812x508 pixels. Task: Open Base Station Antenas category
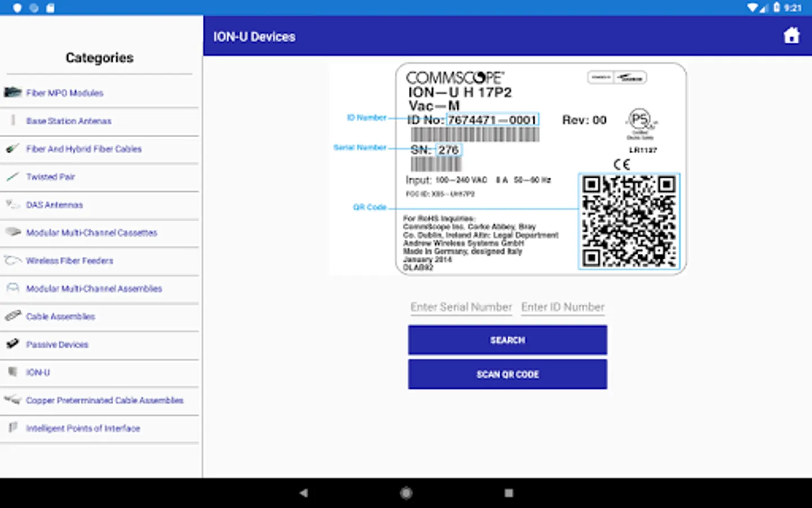[x=69, y=121]
